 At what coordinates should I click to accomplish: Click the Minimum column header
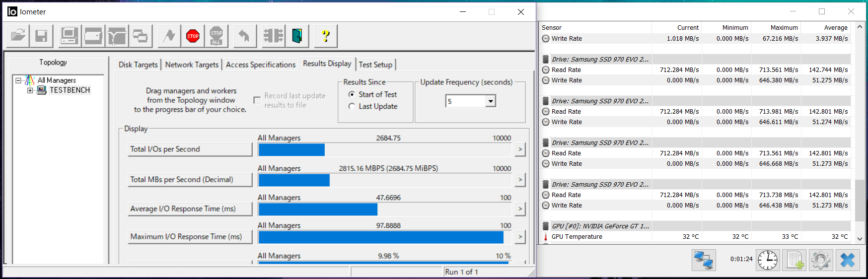click(726, 28)
